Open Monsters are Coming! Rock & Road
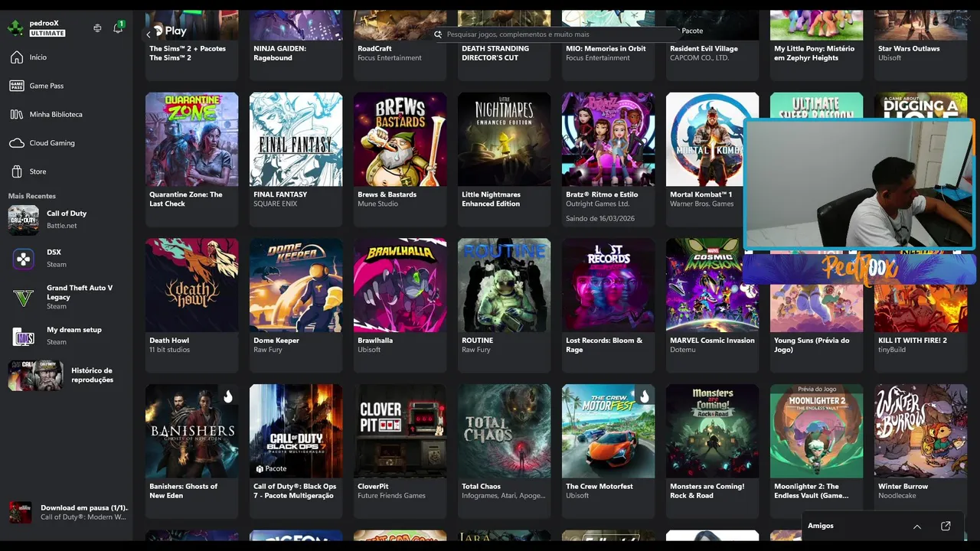The width and height of the screenshot is (980, 551). click(x=713, y=451)
